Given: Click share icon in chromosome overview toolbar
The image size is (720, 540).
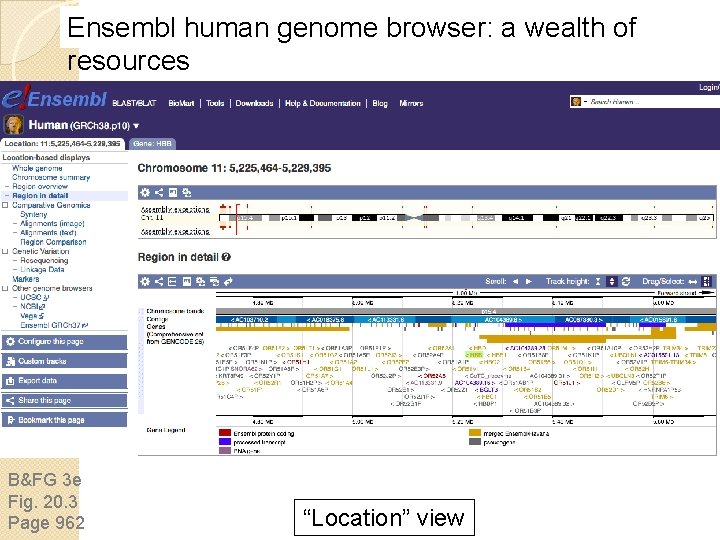Looking at the screenshot, I should [x=159, y=192].
